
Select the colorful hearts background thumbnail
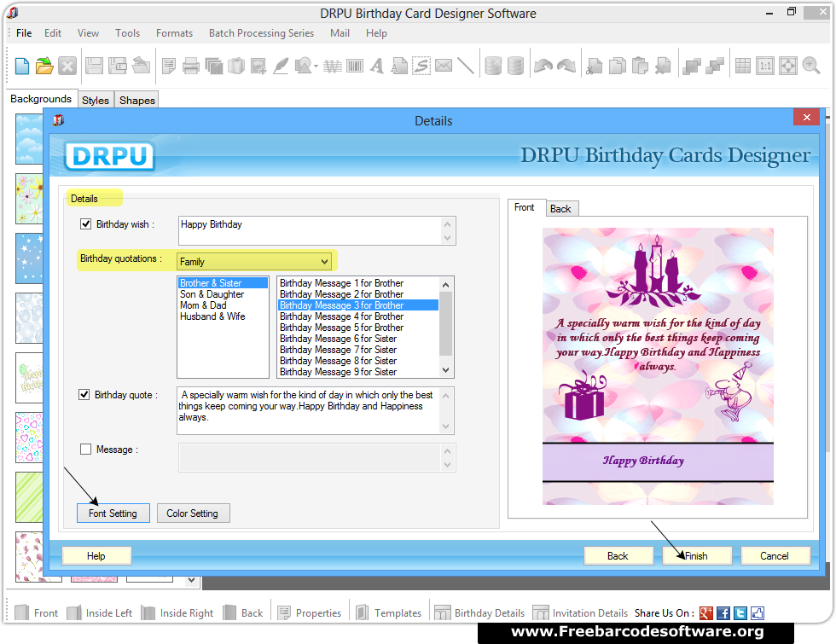pyautogui.click(x=29, y=437)
